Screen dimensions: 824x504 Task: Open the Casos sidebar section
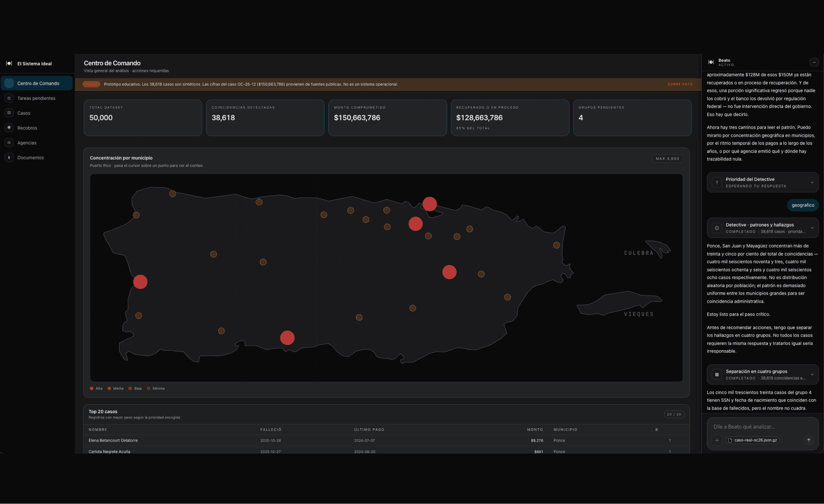pos(37,113)
